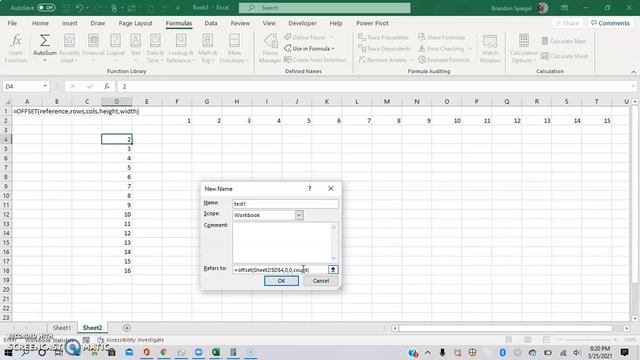The height and width of the screenshot is (360, 640).
Task: Open Excel from the Windows taskbar
Action: point(216,352)
